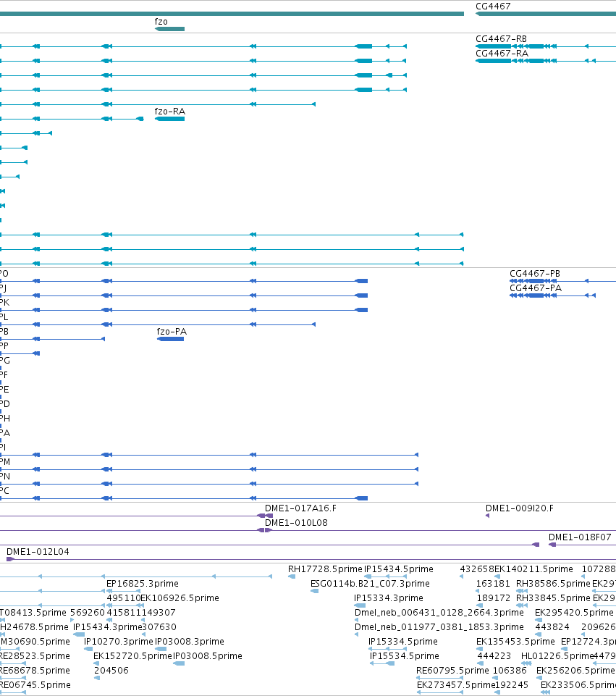
Task: Select the DME1-010L08 feature
Action: click(x=296, y=523)
